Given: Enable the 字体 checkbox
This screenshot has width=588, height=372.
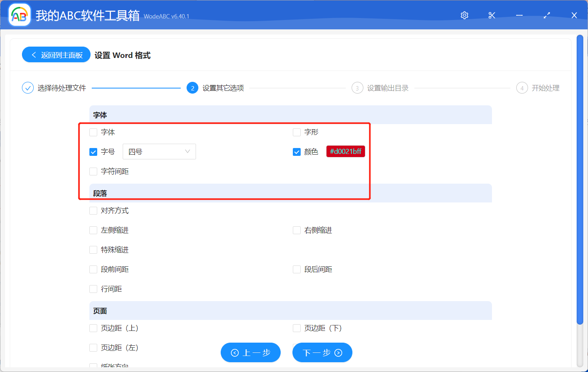Looking at the screenshot, I should [93, 132].
